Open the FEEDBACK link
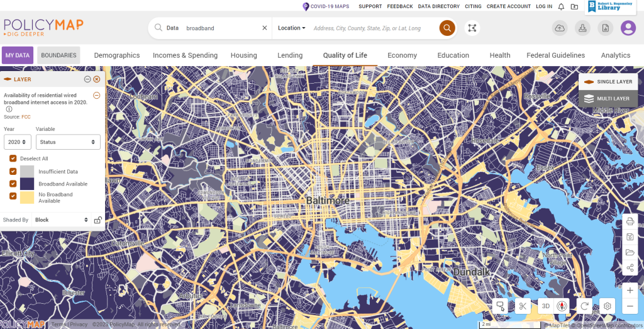 click(x=400, y=6)
